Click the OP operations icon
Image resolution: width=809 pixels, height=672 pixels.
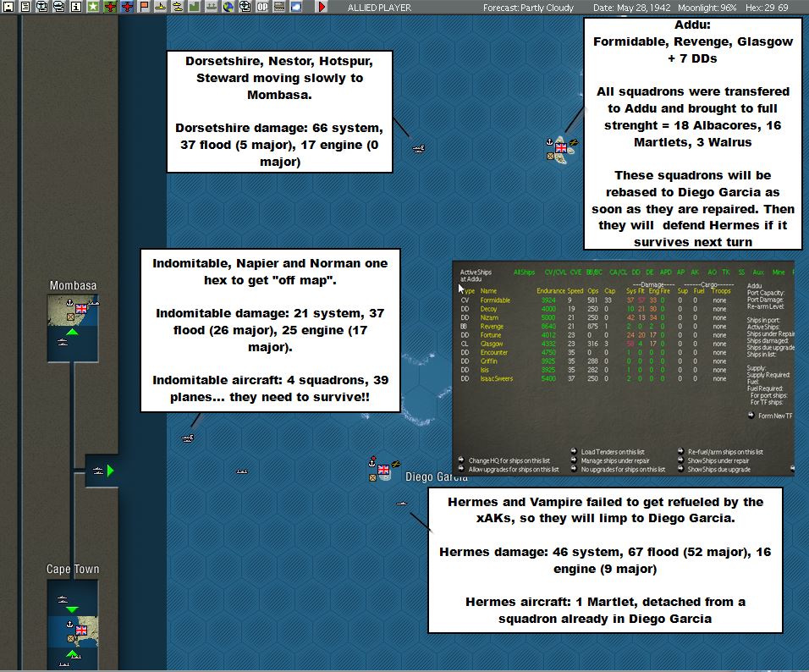point(262,7)
